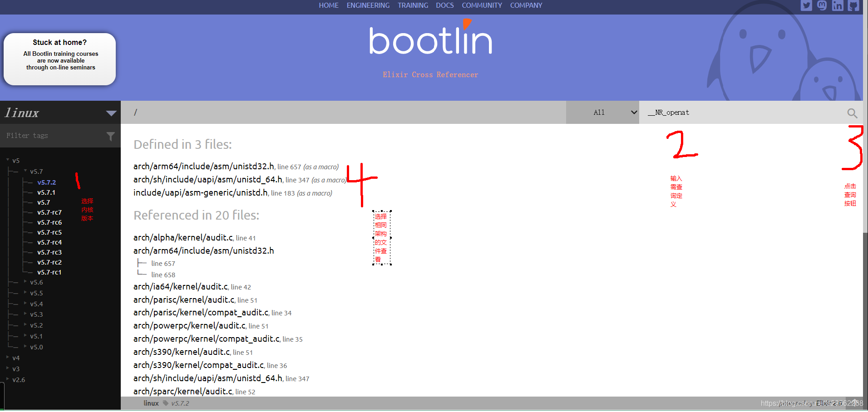Open the TRAINING menu item
The height and width of the screenshot is (412, 868).
click(x=413, y=5)
